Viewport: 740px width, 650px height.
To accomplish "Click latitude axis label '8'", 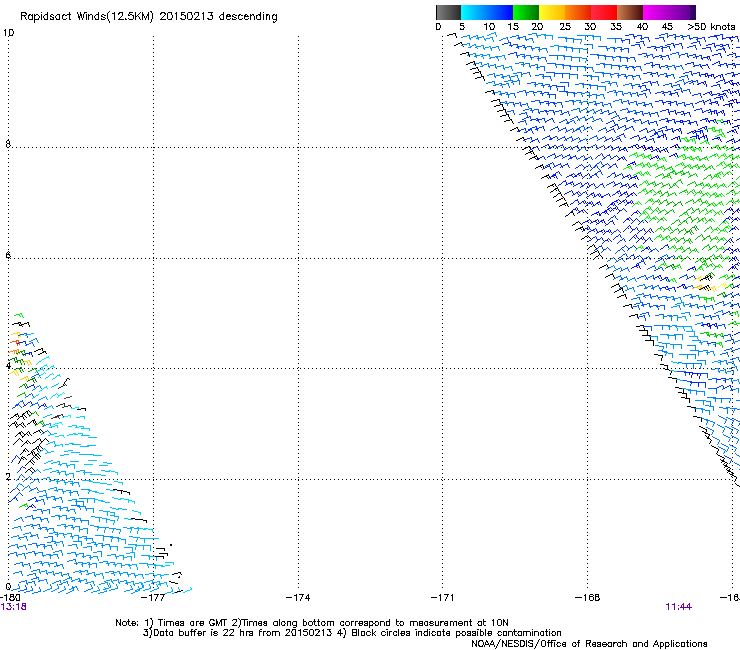I will click(8, 144).
